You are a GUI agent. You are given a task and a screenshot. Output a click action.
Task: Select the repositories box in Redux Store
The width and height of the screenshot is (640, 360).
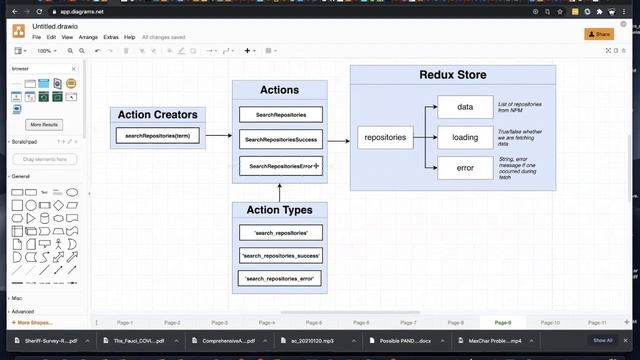(x=385, y=138)
